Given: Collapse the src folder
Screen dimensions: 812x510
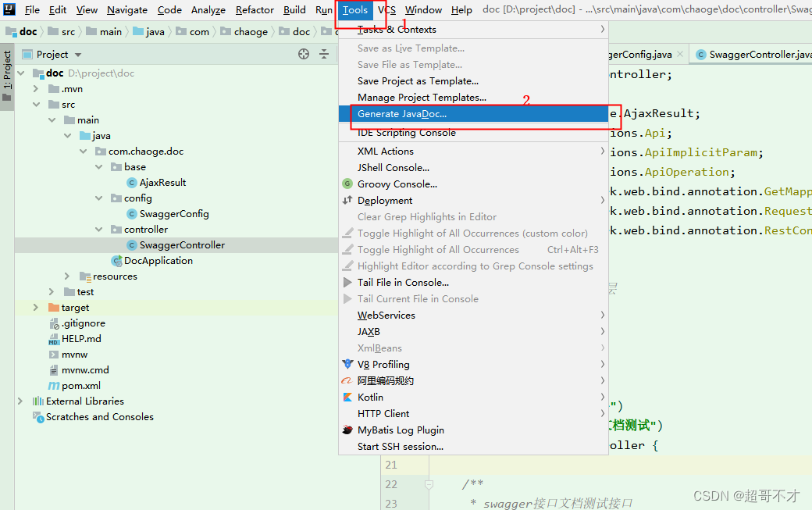Looking at the screenshot, I should tap(36, 105).
